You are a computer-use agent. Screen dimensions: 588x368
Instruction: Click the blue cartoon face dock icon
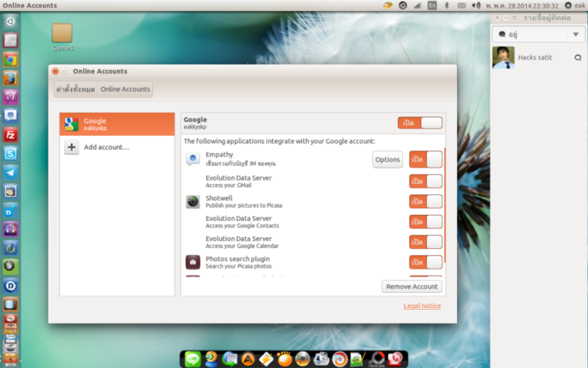point(211,359)
